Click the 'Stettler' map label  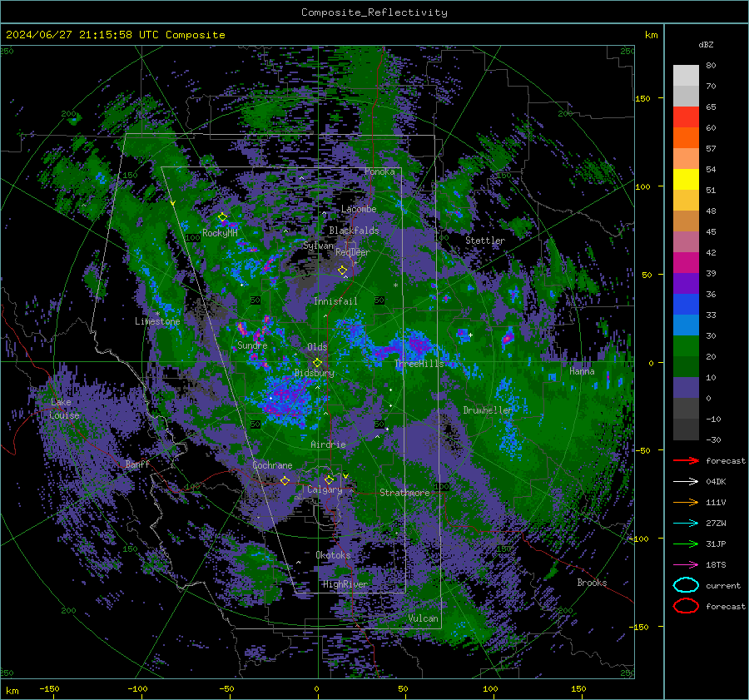[485, 241]
